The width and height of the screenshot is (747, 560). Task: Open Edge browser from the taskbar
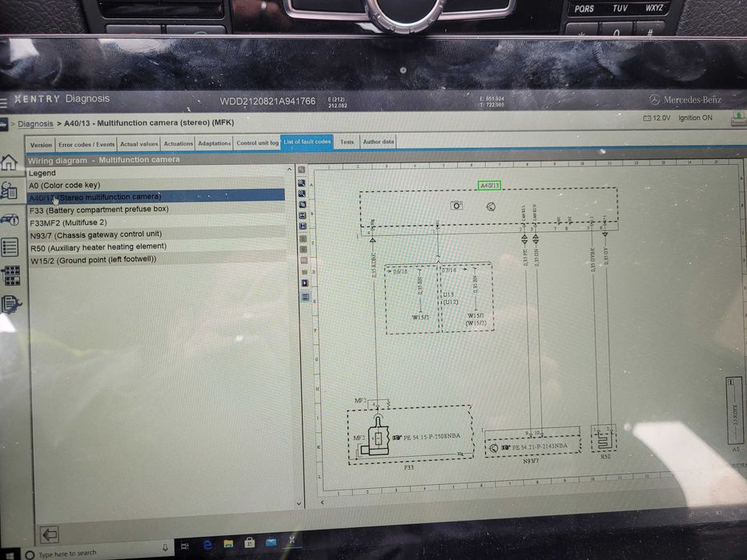click(x=207, y=545)
